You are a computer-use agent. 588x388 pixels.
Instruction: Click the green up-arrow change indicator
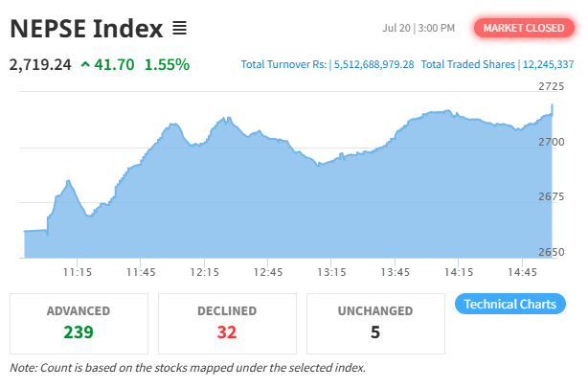(85, 65)
